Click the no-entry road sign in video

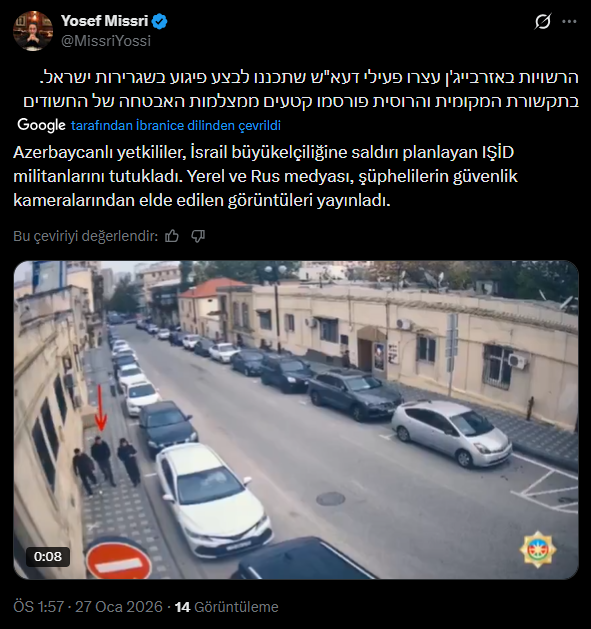click(119, 560)
